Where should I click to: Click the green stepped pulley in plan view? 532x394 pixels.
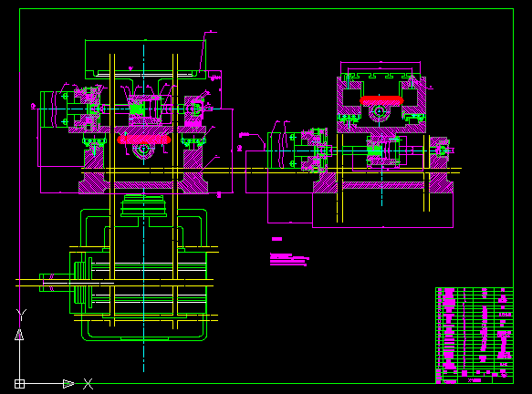coord(143,206)
